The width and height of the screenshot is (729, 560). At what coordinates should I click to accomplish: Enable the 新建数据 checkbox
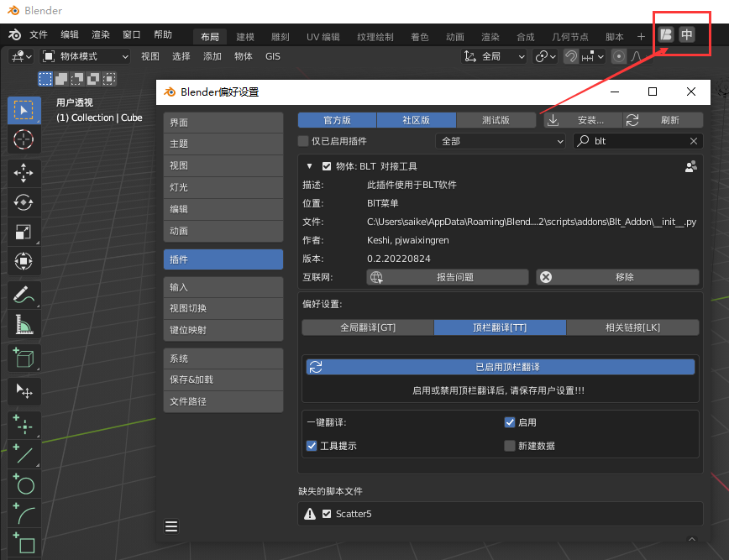click(x=509, y=446)
